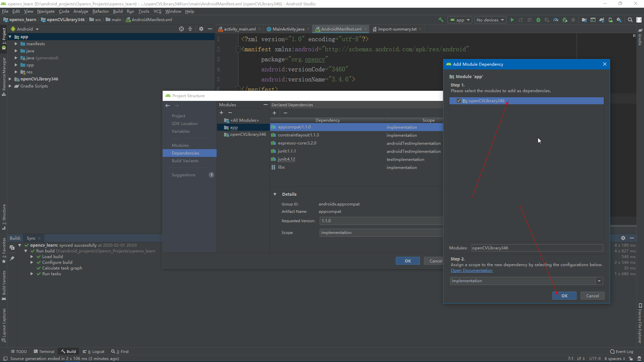Collapse the Details section triangle
The image size is (644, 362).
pos(275,194)
